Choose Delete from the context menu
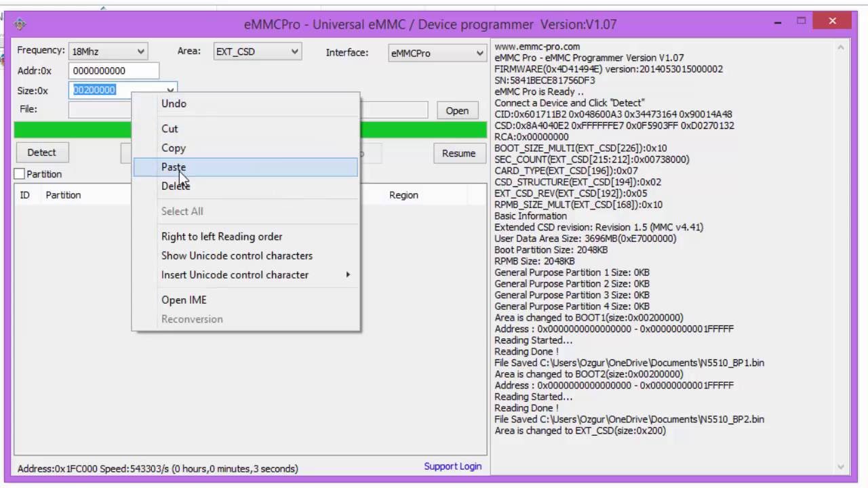 click(x=245, y=186)
